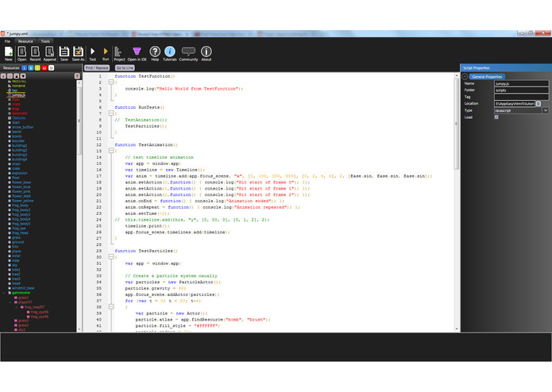Viewport: 552px width, 392px height.
Task: Select arrow_button texture in the tree
Action: [x=22, y=127]
